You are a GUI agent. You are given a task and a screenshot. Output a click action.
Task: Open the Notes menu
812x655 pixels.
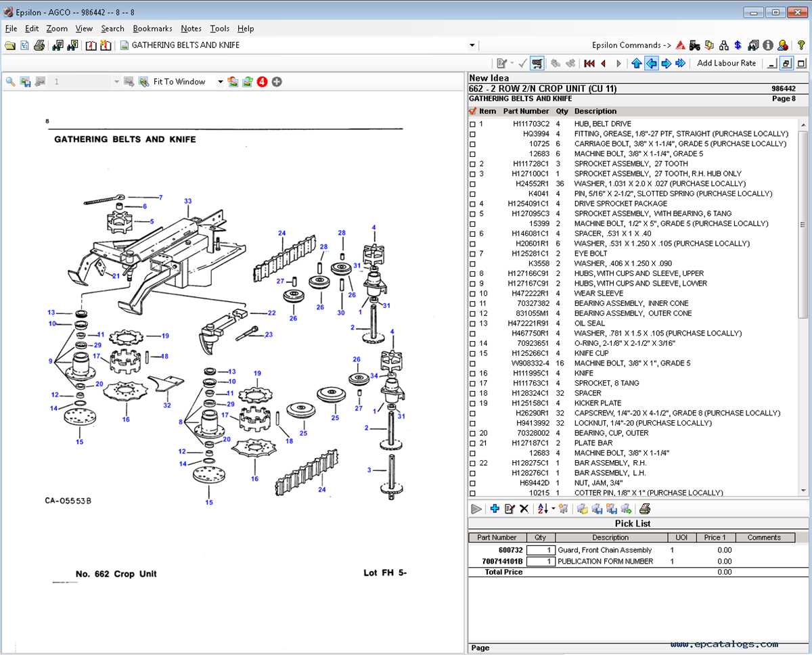(191, 28)
